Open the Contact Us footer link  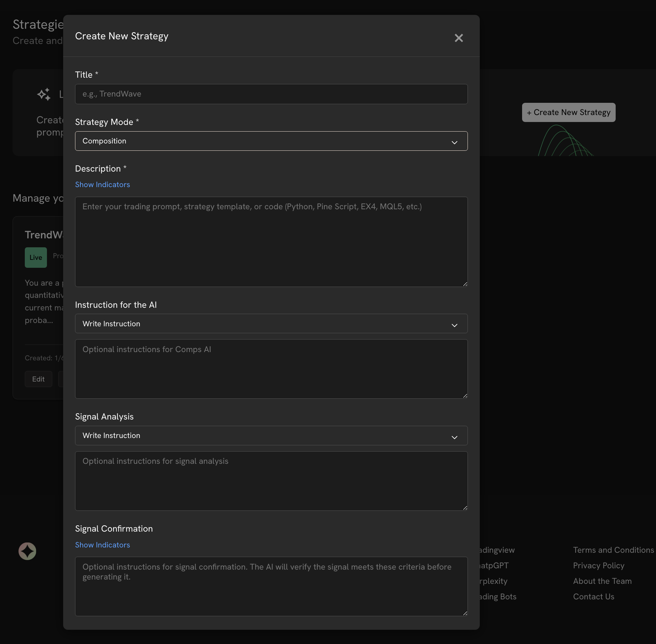pyautogui.click(x=594, y=597)
